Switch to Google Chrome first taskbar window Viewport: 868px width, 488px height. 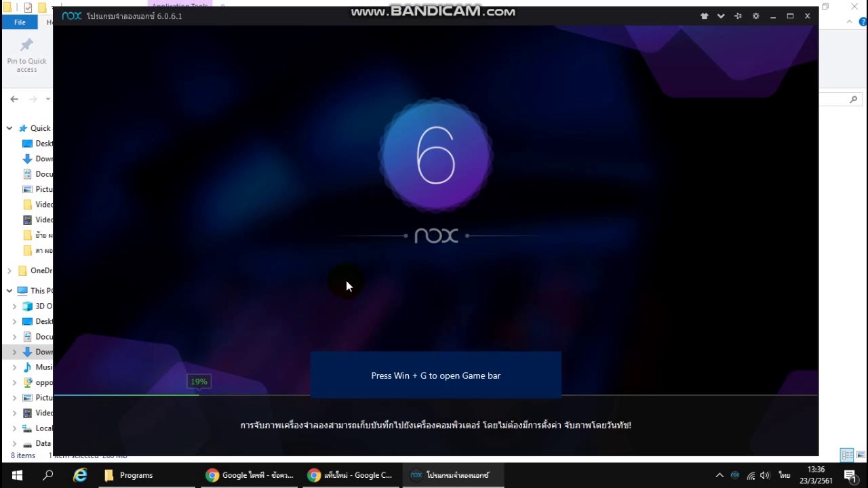tap(249, 475)
